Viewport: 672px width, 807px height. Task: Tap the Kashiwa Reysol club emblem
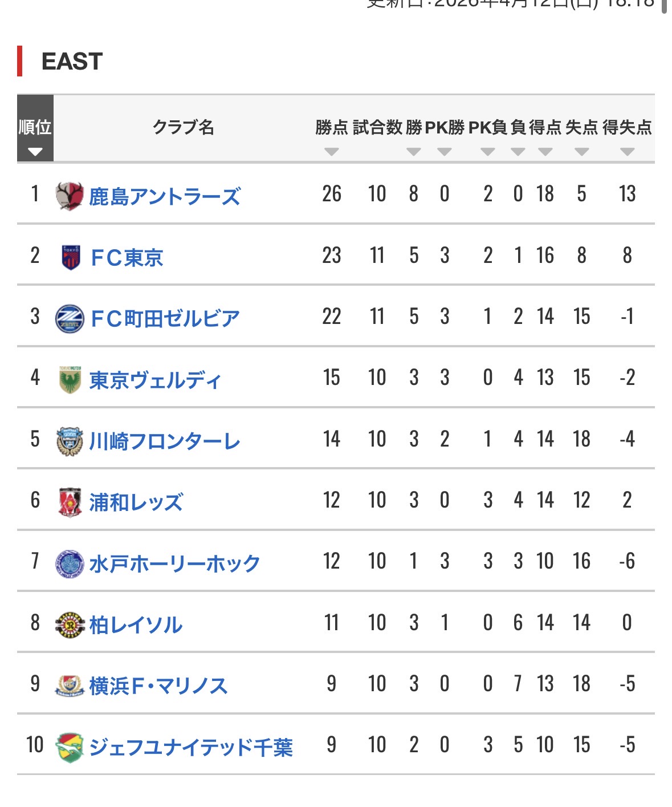[70, 625]
